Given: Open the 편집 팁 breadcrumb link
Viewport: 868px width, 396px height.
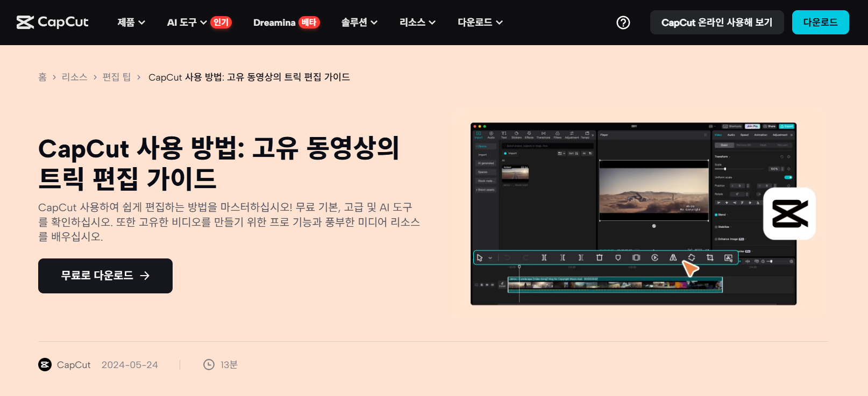Looking at the screenshot, I should pos(117,77).
